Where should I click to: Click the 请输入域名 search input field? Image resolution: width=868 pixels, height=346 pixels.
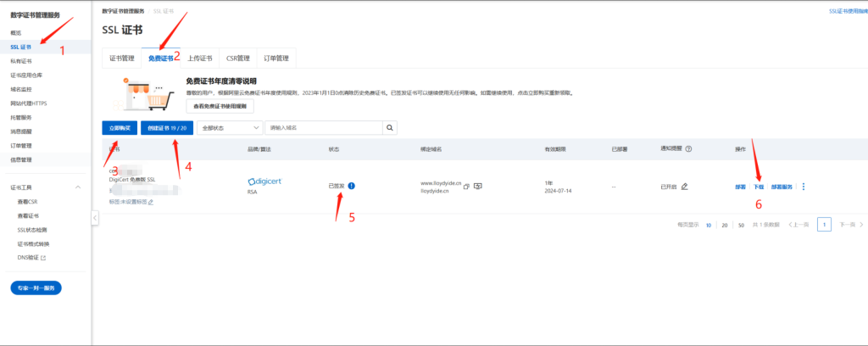coord(324,127)
